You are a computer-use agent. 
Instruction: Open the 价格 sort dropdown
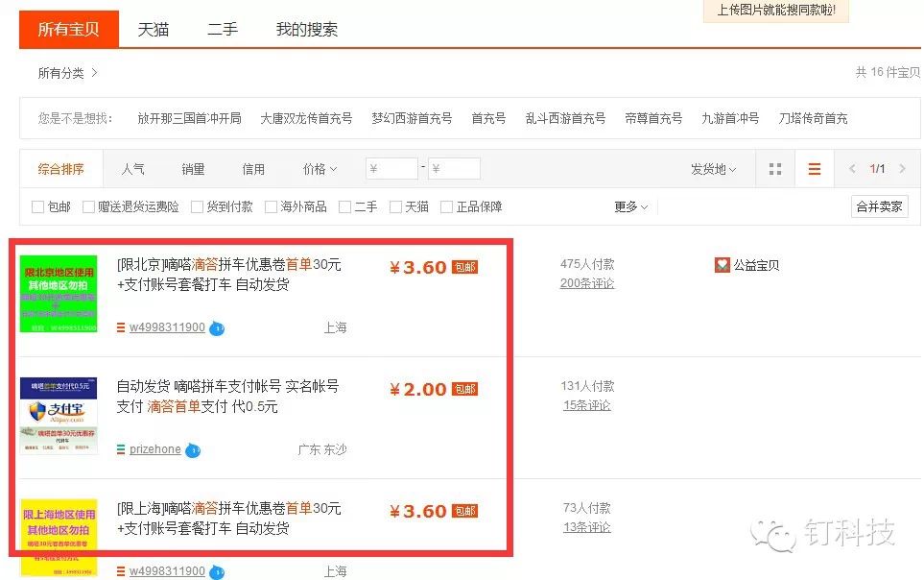pyautogui.click(x=320, y=169)
